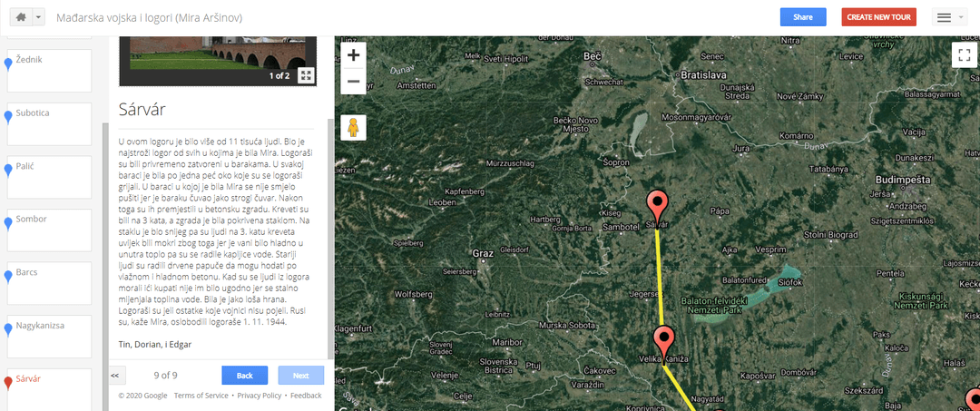980x411 pixels.
Task: Expand the photo to fullscreen
Action: click(306, 75)
